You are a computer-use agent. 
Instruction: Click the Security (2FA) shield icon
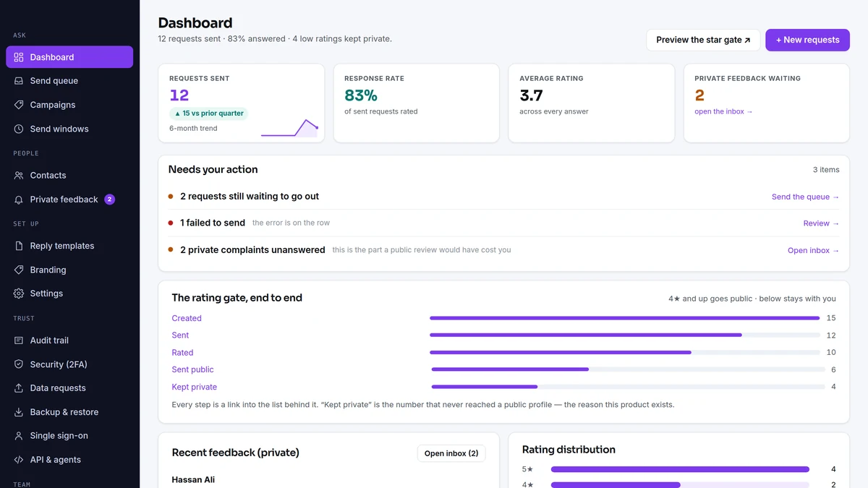pos(19,364)
